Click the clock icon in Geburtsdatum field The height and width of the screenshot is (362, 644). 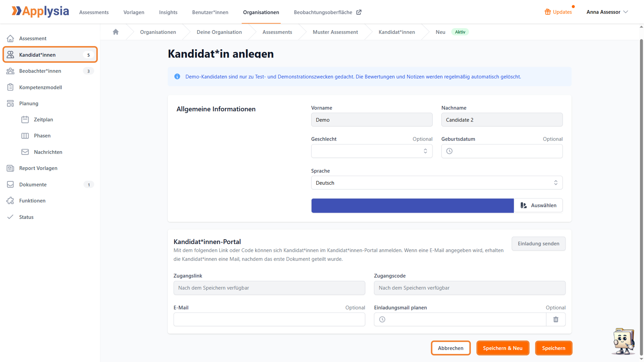(449, 151)
